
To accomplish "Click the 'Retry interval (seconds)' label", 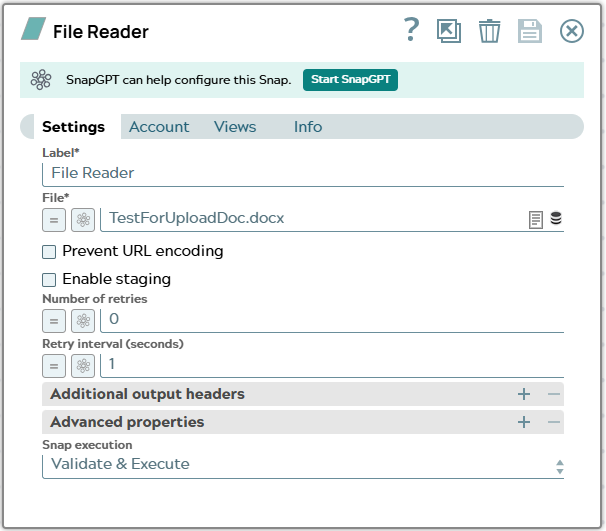I will pos(113,344).
